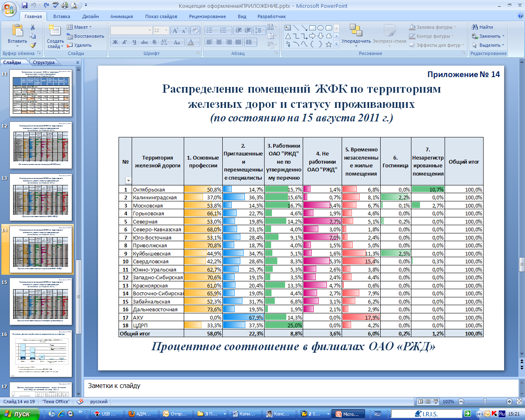The image size is (525, 420).
Task: Redo the last action
Action: pos(46,6)
